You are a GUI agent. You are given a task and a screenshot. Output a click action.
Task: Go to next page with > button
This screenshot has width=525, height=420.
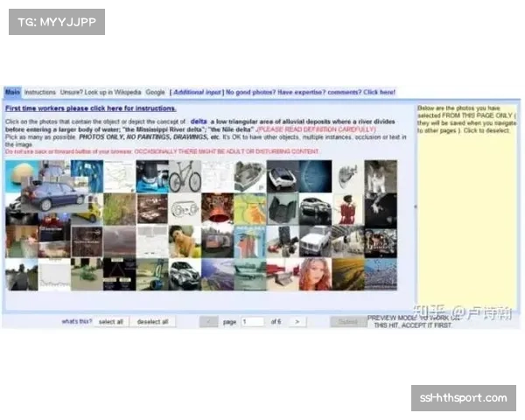[x=297, y=321]
